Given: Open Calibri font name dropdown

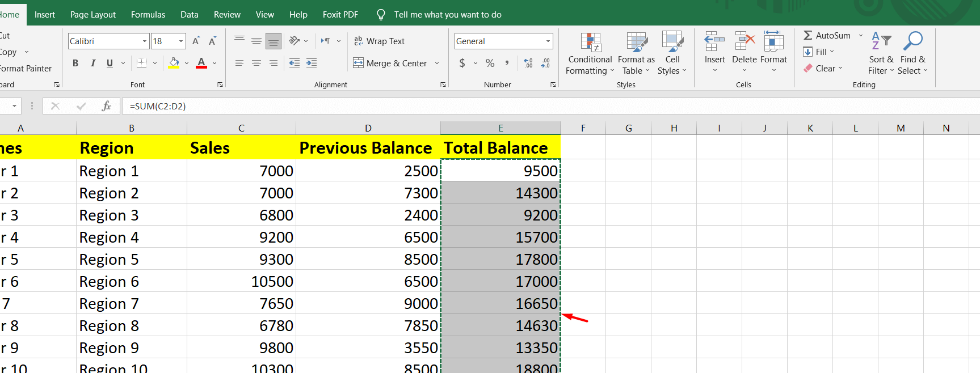Looking at the screenshot, I should coord(145,41).
